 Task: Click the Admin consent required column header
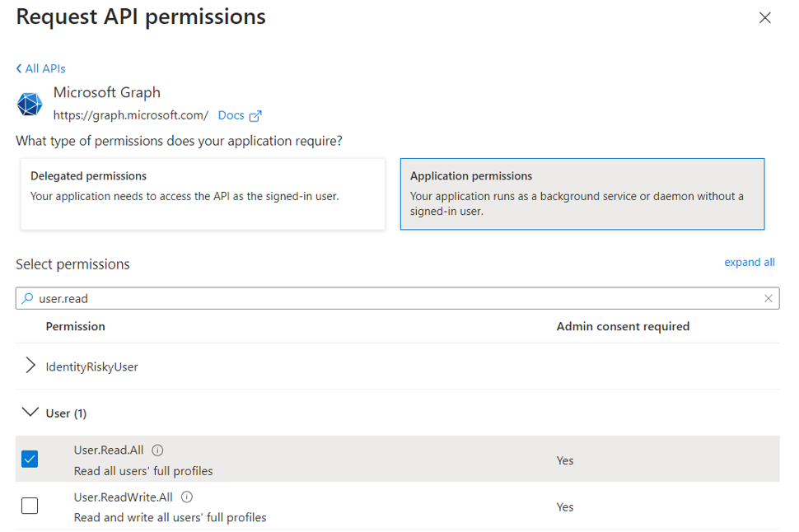(623, 326)
